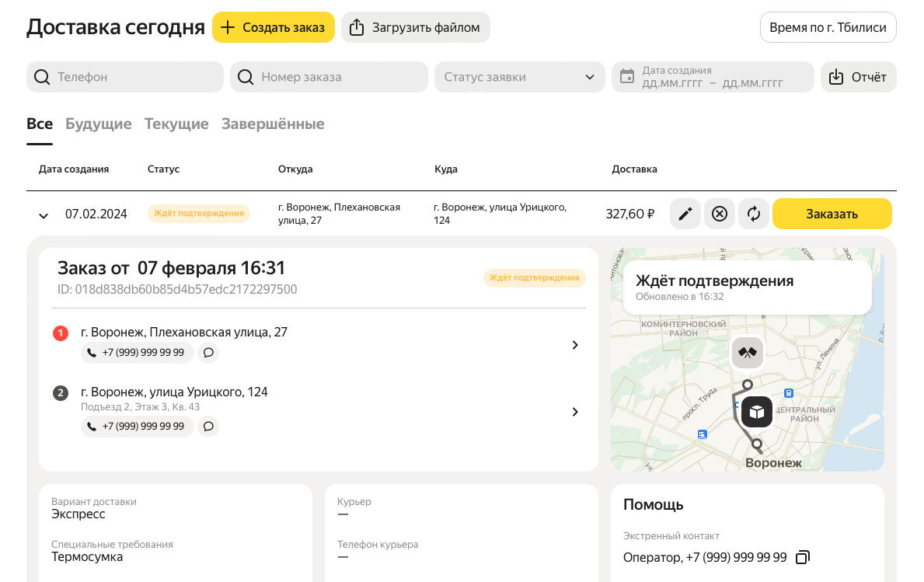The image size is (924, 582).
Task: Open chat bubble for улица Урицкого contact
Action: [x=208, y=427]
